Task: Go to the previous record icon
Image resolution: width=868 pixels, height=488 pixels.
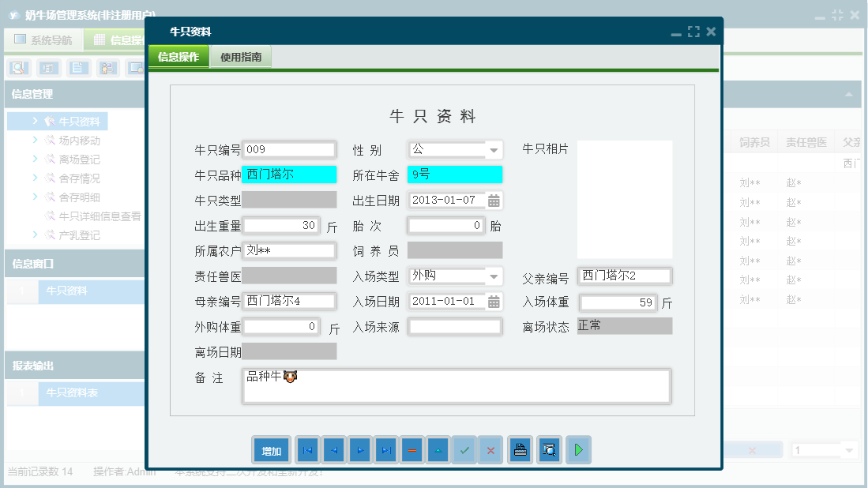Action: (333, 450)
